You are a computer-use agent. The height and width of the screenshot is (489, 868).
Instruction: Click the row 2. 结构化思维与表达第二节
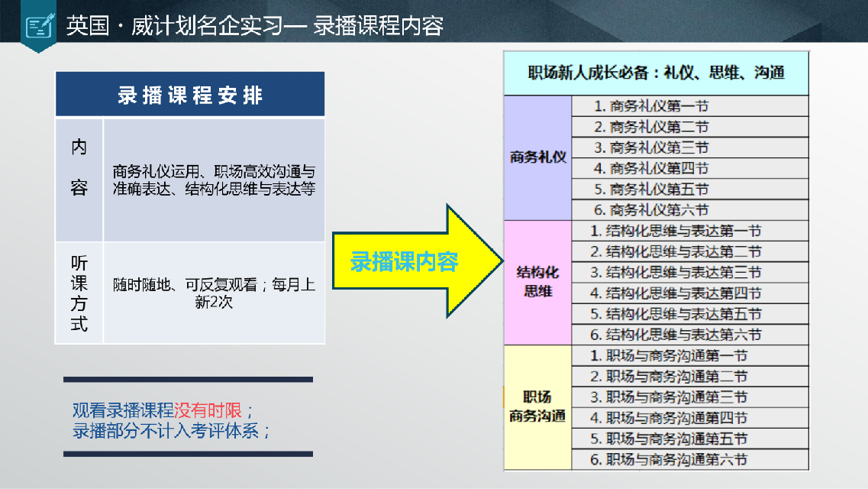[x=690, y=251]
